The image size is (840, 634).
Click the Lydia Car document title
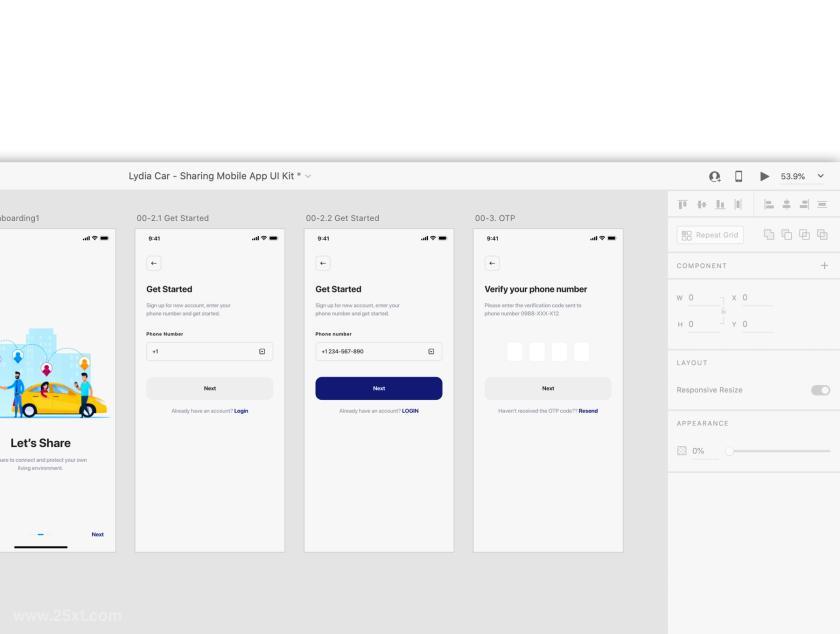click(214, 176)
